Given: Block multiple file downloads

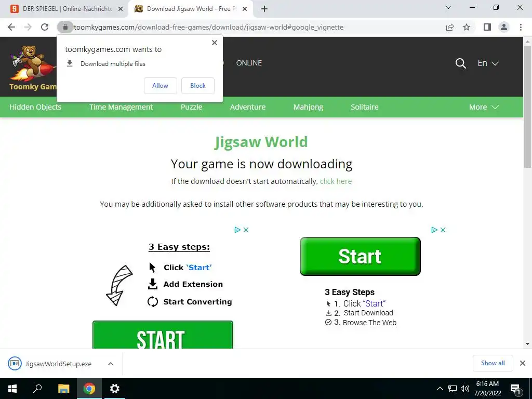Looking at the screenshot, I should 198,86.
